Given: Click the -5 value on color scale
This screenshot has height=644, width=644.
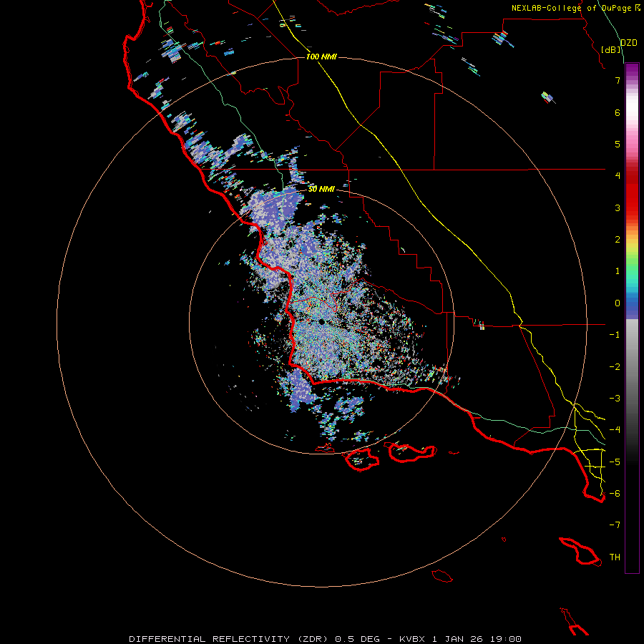Looking at the screenshot, I should 615,462.
